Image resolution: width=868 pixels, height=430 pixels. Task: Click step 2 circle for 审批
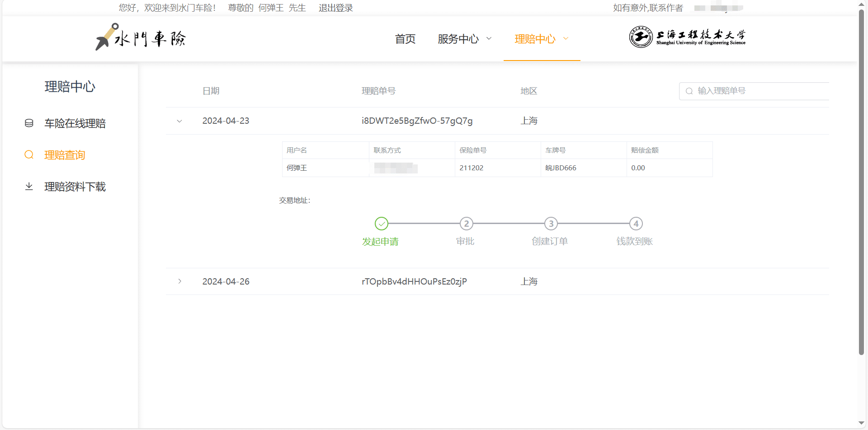(x=466, y=224)
